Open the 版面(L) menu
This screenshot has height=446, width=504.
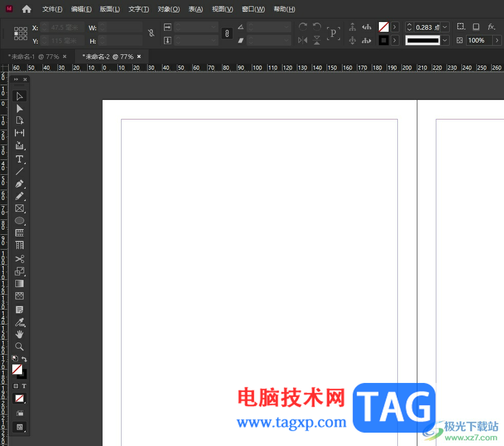(x=110, y=9)
